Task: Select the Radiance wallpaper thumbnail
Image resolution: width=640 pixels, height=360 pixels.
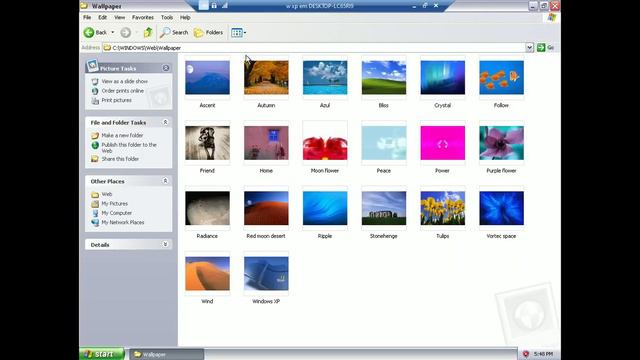Action: click(207, 208)
